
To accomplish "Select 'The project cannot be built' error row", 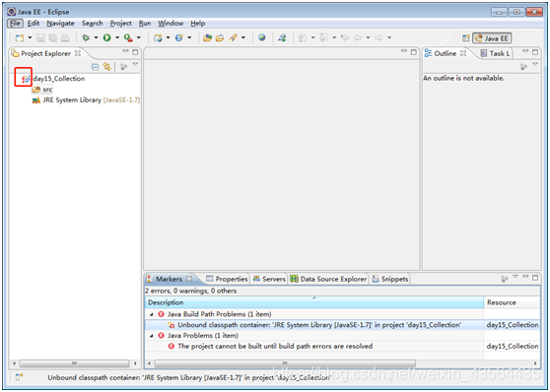I will click(342, 347).
